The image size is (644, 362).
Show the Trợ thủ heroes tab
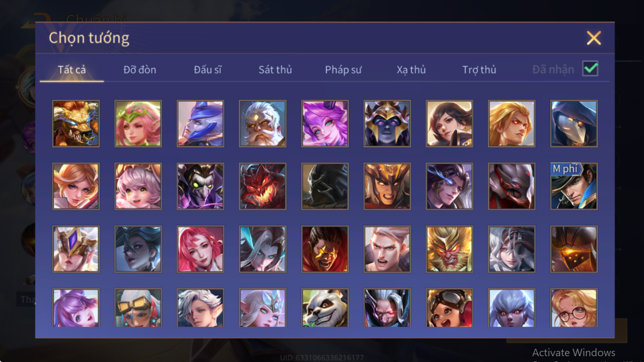(x=479, y=69)
